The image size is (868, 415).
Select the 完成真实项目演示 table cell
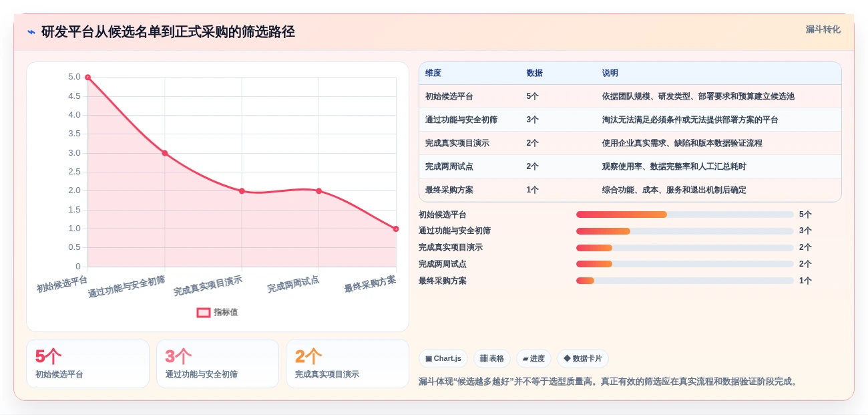pyautogui.click(x=457, y=143)
